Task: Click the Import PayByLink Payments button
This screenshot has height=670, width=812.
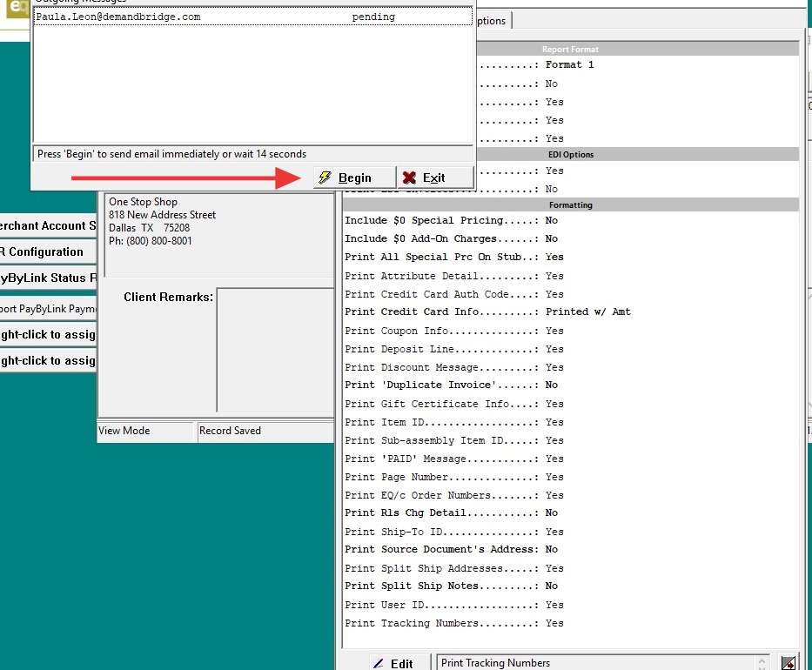Action: pos(48,309)
